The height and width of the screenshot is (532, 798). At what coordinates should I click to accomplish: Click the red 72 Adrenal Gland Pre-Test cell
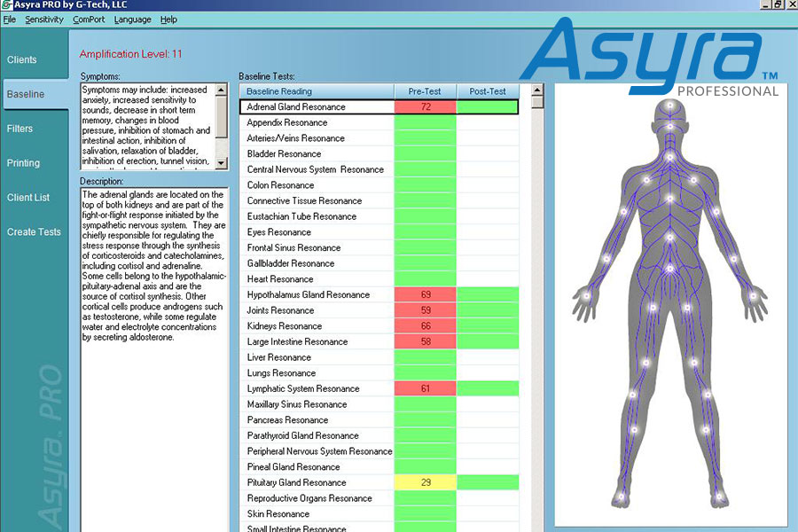[425, 106]
